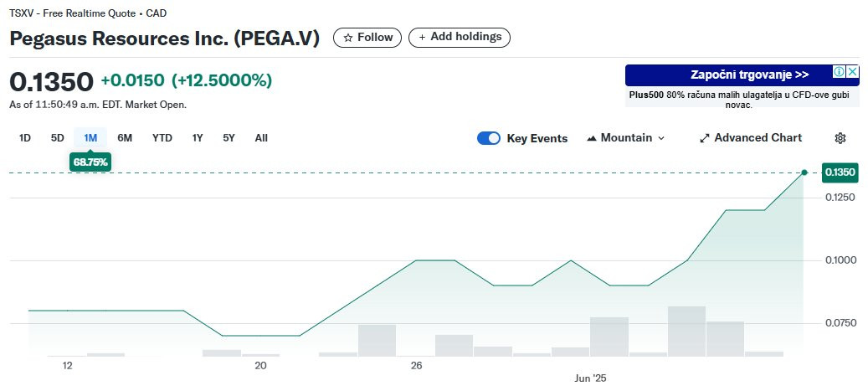Click the Advanced Chart expand arrows icon
Screen dimensions: 868x391
[704, 138]
